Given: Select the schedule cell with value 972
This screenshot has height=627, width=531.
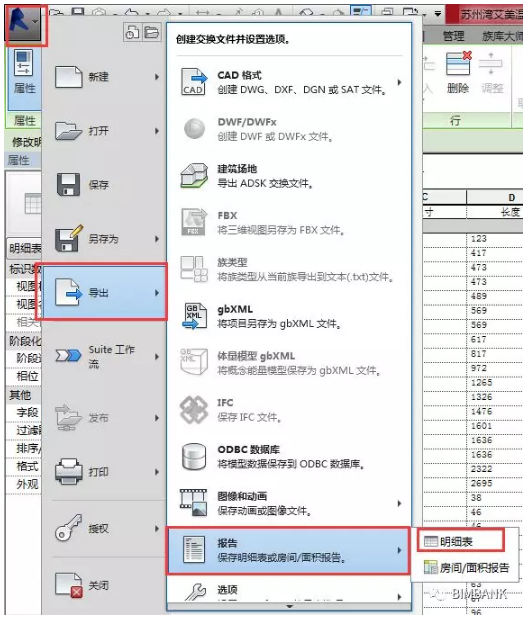Looking at the screenshot, I should click(x=495, y=368).
